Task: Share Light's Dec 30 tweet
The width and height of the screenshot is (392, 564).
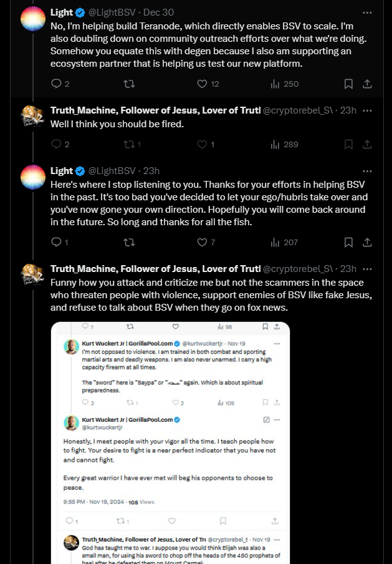Action: pos(367,84)
